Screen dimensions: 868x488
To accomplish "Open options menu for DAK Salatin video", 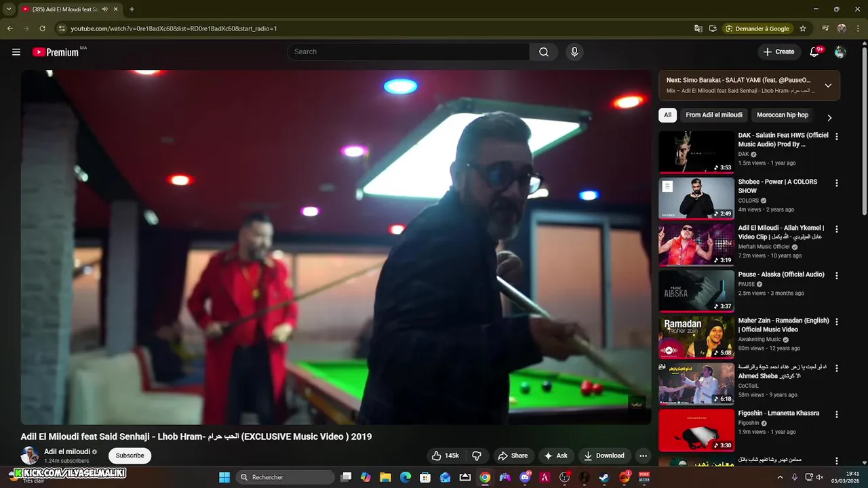I will 836,136.
